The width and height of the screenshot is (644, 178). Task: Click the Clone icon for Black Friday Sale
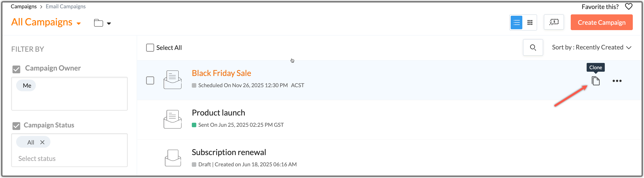click(596, 81)
